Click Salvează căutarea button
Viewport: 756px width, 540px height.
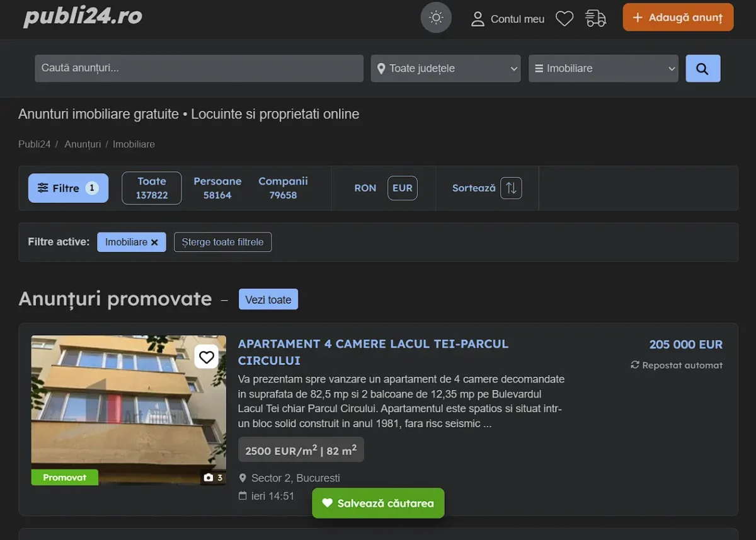pos(378,503)
